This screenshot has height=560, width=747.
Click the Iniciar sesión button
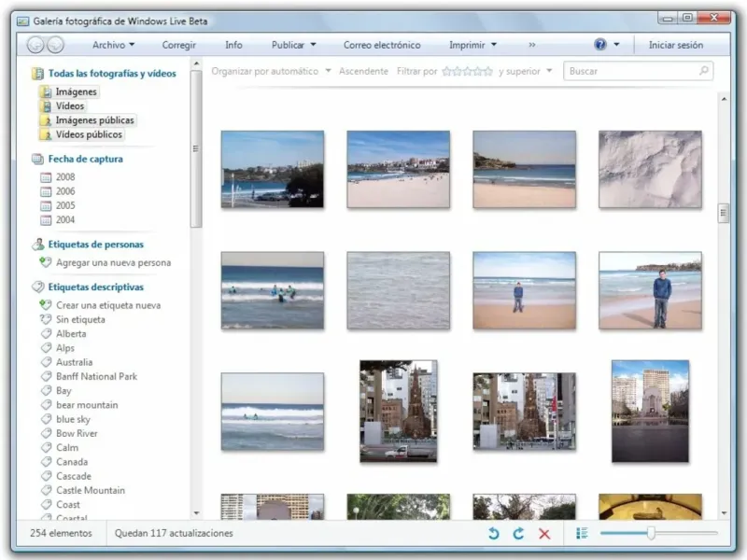click(676, 45)
